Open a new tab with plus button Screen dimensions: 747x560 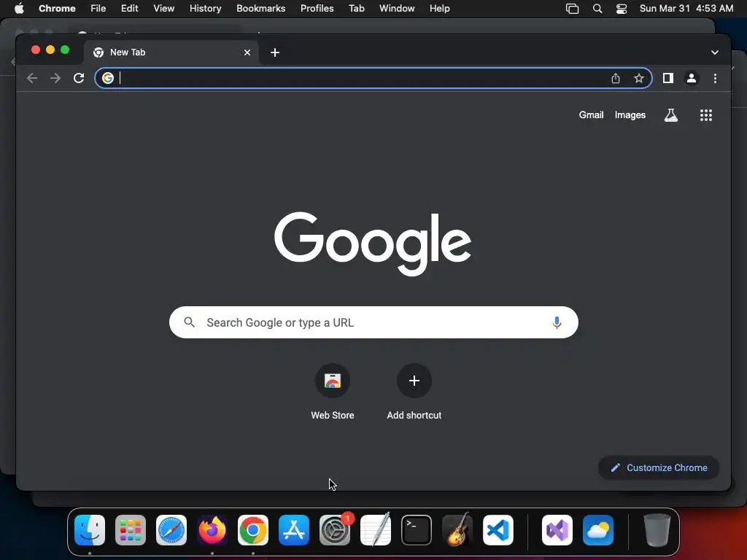(275, 52)
